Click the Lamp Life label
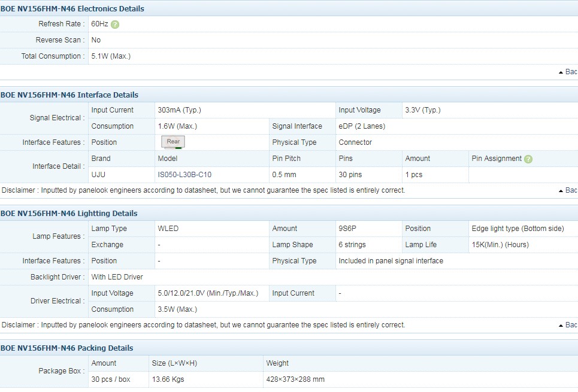The height and width of the screenshot is (392, 578). pyautogui.click(x=421, y=245)
